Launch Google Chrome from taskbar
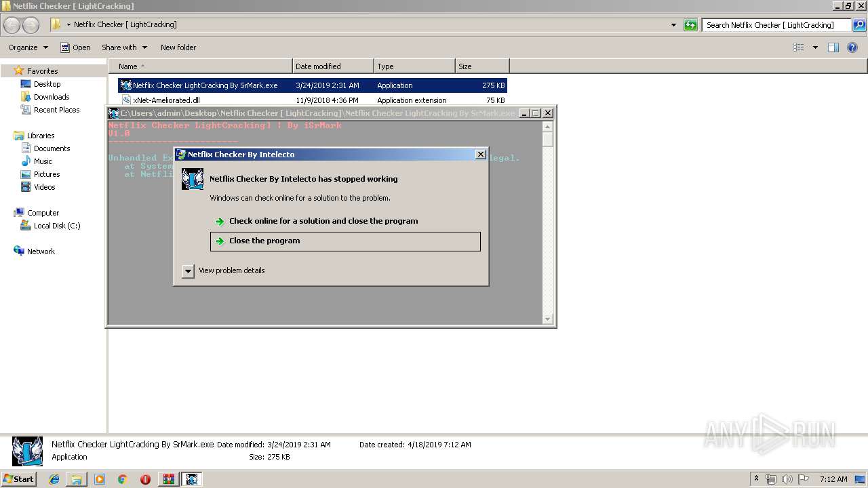Screen dimensions: 868x488 point(123,479)
